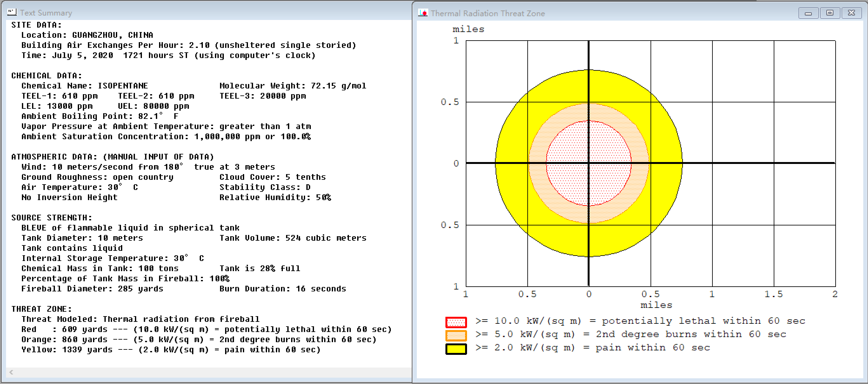
Task: Click the Thermal Radiation Threat Zone title text
Action: [x=487, y=13]
